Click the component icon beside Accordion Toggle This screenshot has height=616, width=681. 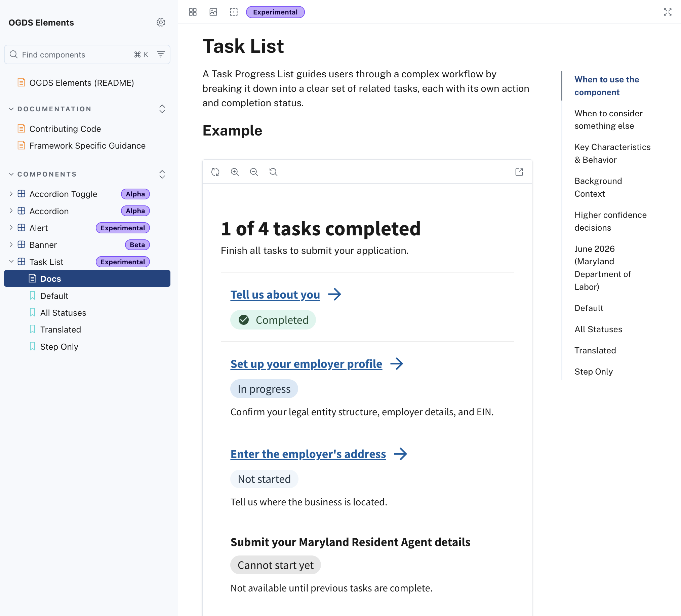pyautogui.click(x=21, y=194)
